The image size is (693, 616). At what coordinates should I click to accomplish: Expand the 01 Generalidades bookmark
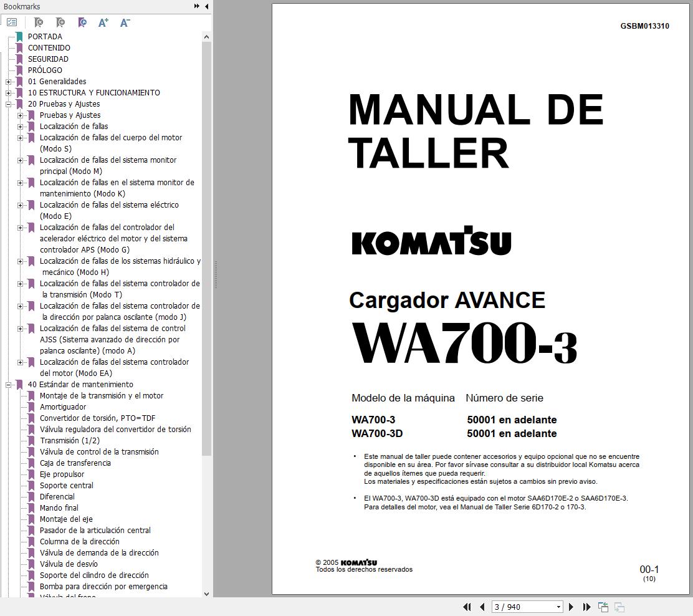(8, 81)
